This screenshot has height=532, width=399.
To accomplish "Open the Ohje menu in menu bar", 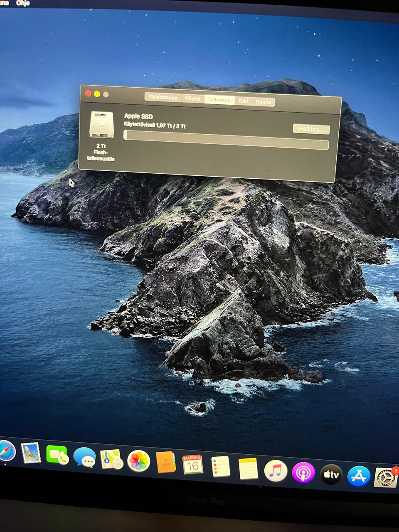I will 23,3.
